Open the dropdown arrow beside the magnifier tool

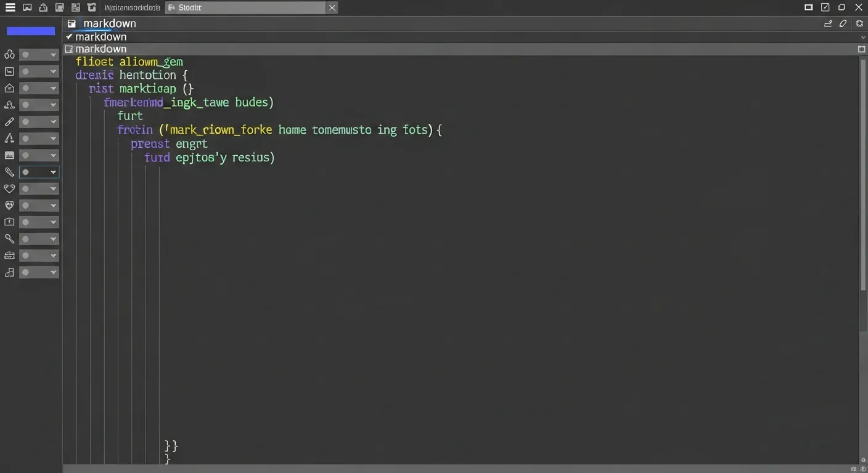54,238
